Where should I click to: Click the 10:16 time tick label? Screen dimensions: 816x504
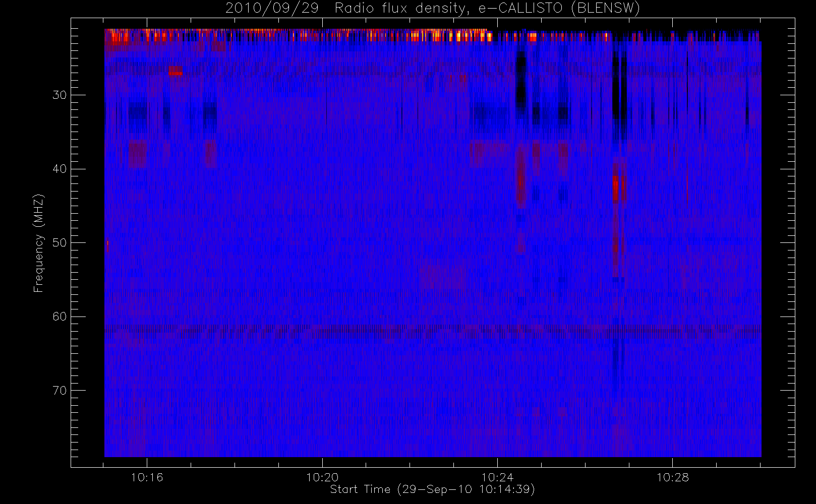(x=147, y=477)
